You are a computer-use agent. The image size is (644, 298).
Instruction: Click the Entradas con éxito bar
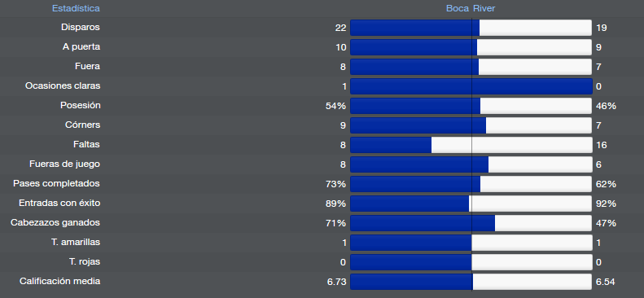(471, 204)
